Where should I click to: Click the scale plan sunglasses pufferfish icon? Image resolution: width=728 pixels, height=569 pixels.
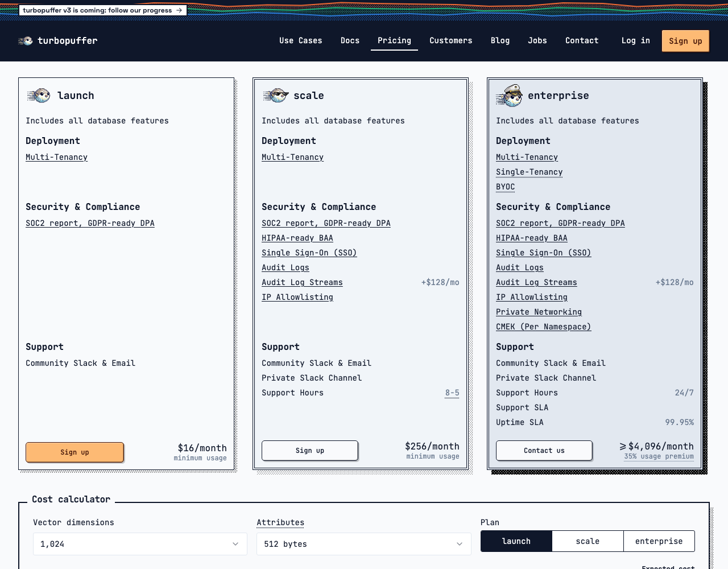276,96
